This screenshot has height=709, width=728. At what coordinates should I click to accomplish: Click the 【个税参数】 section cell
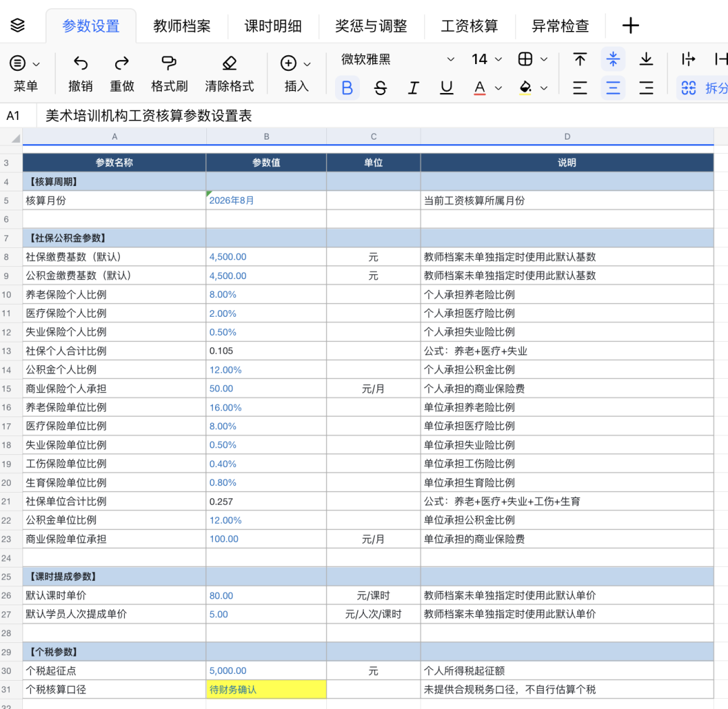(x=114, y=652)
